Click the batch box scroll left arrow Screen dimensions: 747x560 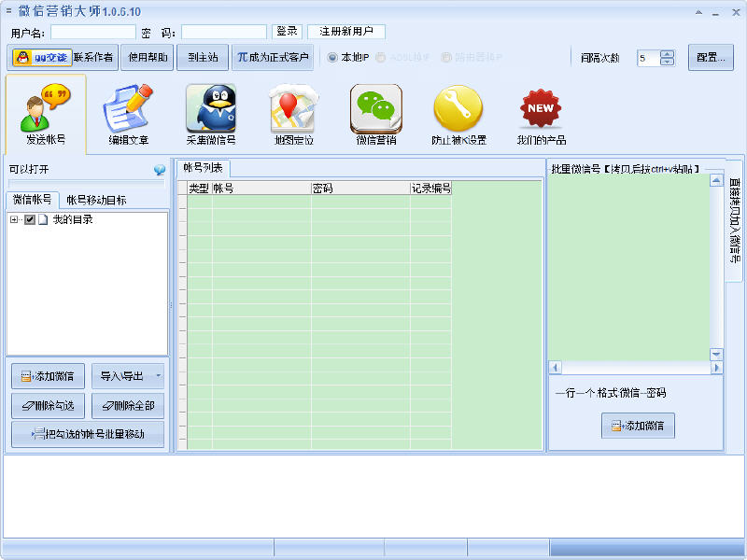click(555, 368)
